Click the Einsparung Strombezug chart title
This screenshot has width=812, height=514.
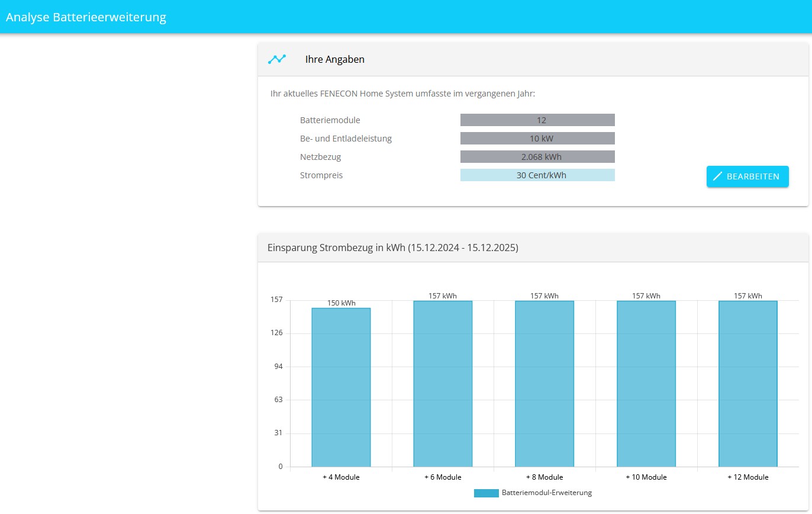(392, 248)
